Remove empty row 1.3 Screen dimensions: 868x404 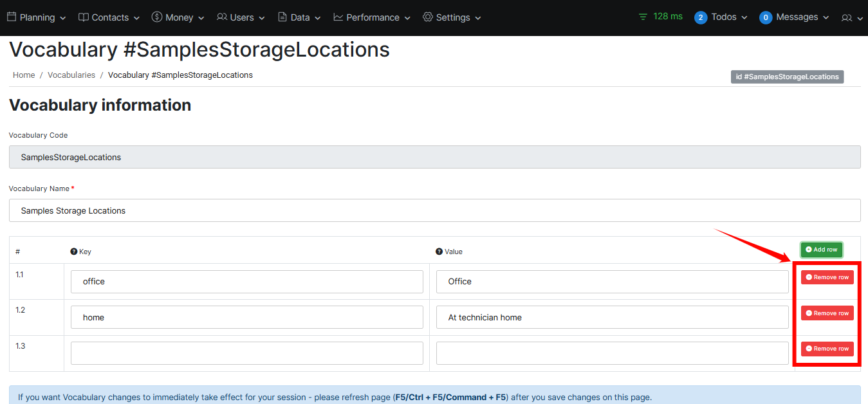pyautogui.click(x=827, y=349)
